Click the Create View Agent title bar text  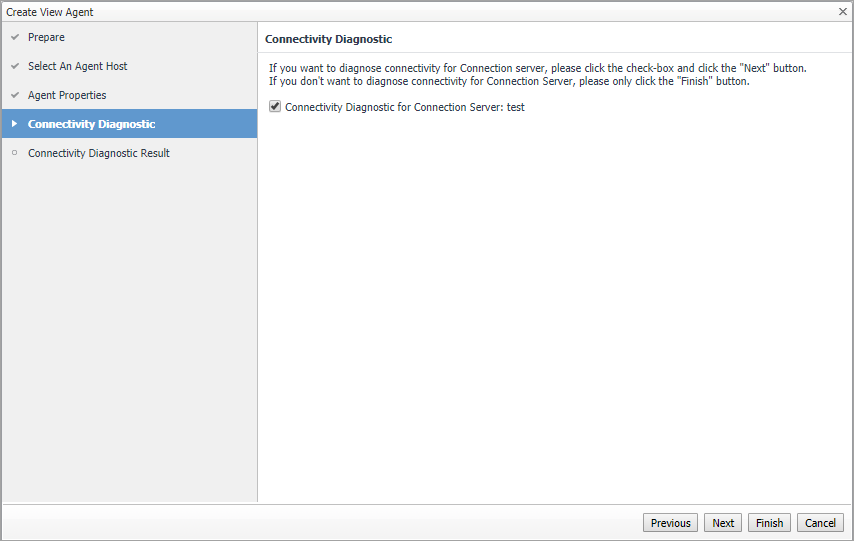tap(50, 12)
